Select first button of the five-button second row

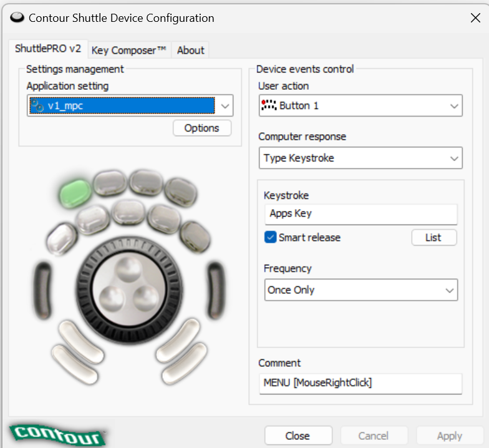pyautogui.click(x=62, y=238)
